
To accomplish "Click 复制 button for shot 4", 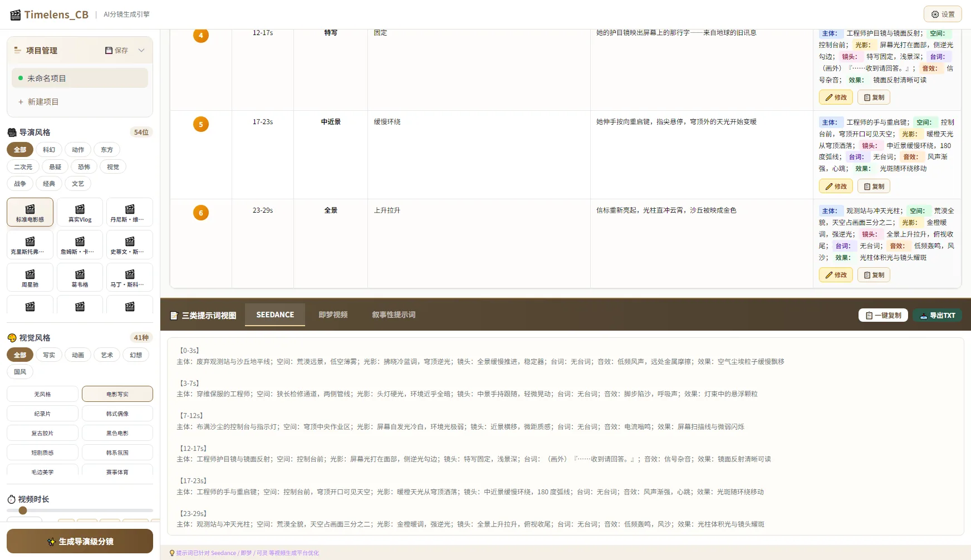I will pyautogui.click(x=874, y=97).
